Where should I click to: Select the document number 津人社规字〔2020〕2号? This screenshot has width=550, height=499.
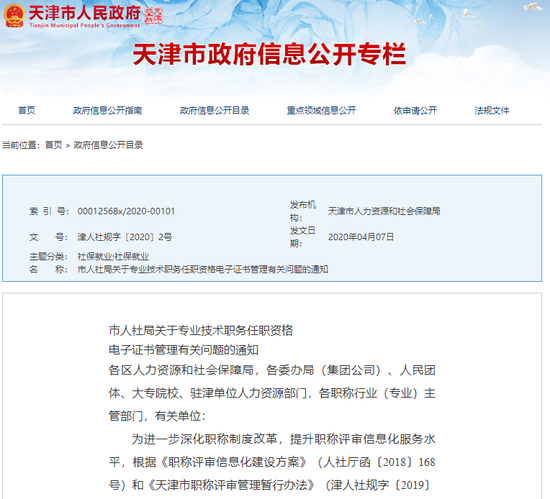[125, 237]
